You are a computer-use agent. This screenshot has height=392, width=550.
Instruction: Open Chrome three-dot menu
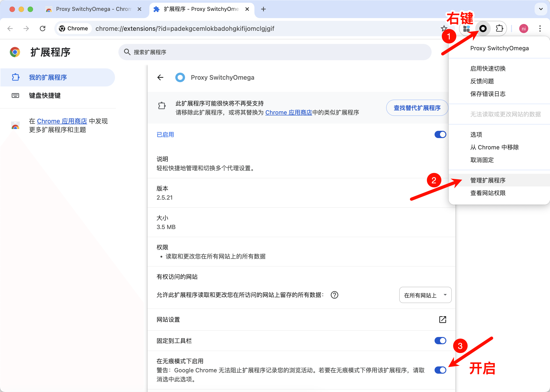pyautogui.click(x=540, y=29)
